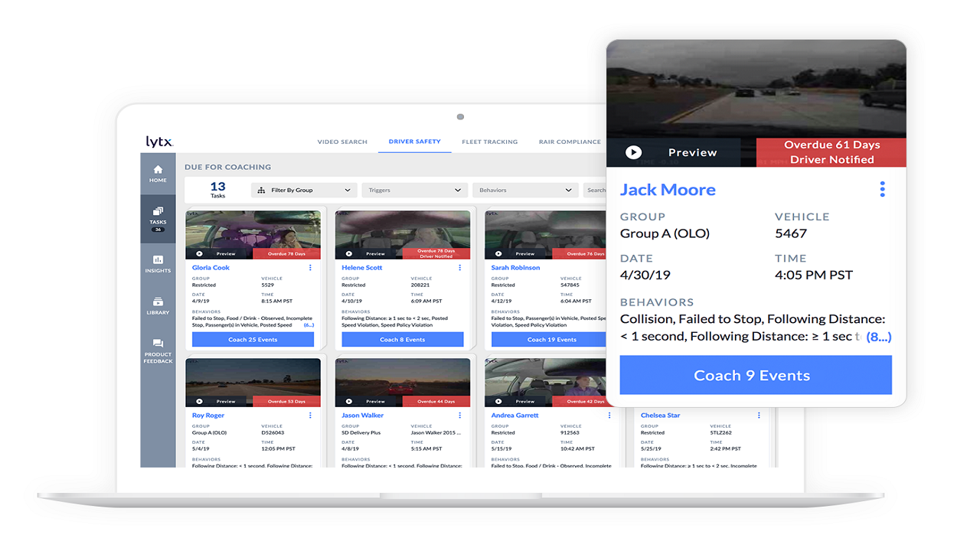980x551 pixels.
Task: Click the 13 Tasks counter
Action: (218, 189)
